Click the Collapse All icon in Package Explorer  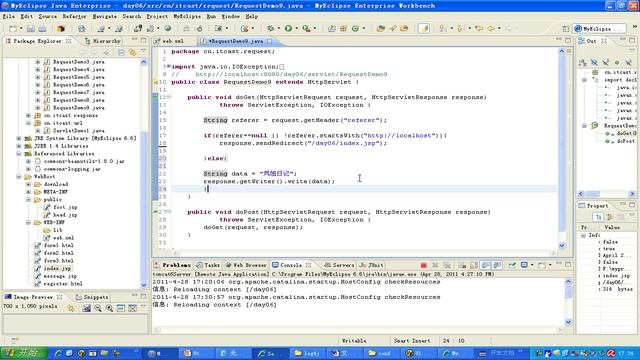click(x=121, y=52)
